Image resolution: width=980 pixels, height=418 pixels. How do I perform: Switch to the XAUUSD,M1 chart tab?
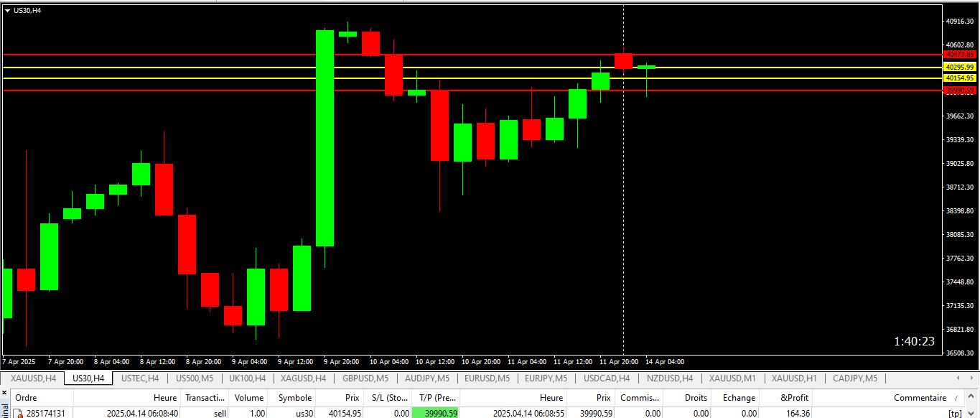coord(732,378)
